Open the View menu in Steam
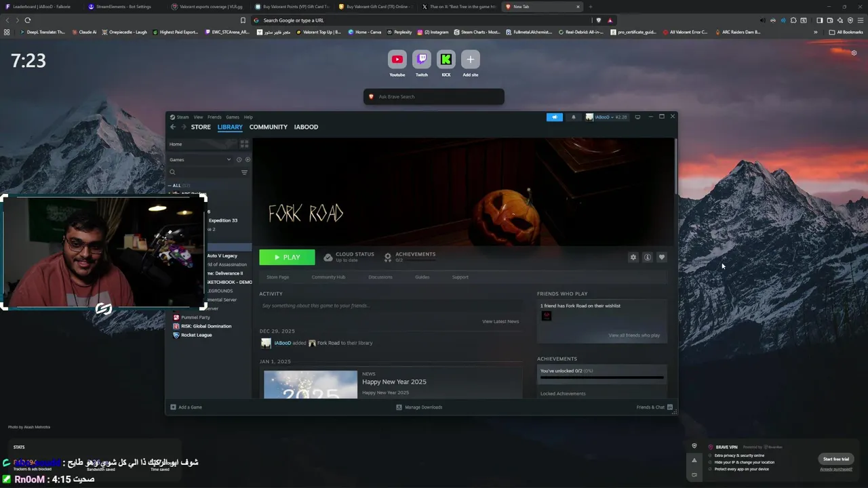This screenshot has height=488, width=868. pyautogui.click(x=198, y=117)
